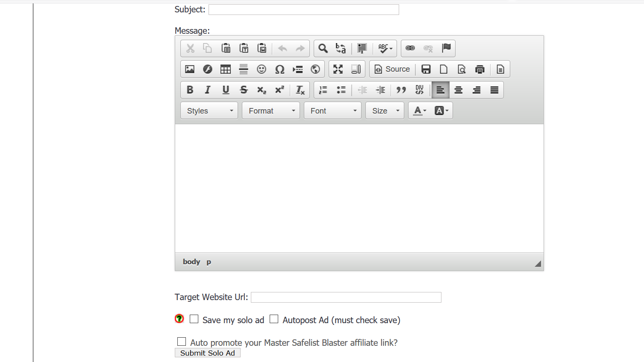
Task: Click the Bold formatting icon
Action: click(x=190, y=90)
